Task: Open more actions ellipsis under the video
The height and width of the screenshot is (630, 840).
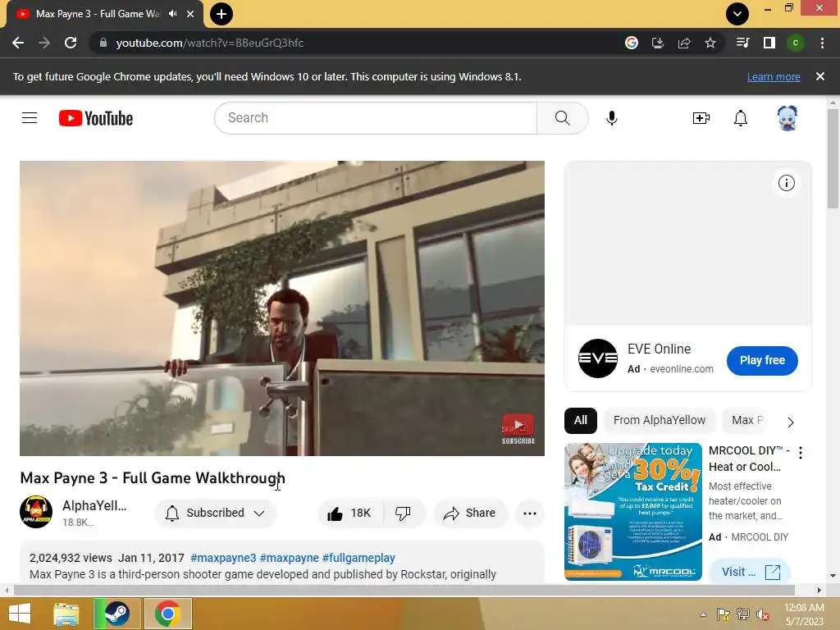Action: pyautogui.click(x=529, y=514)
